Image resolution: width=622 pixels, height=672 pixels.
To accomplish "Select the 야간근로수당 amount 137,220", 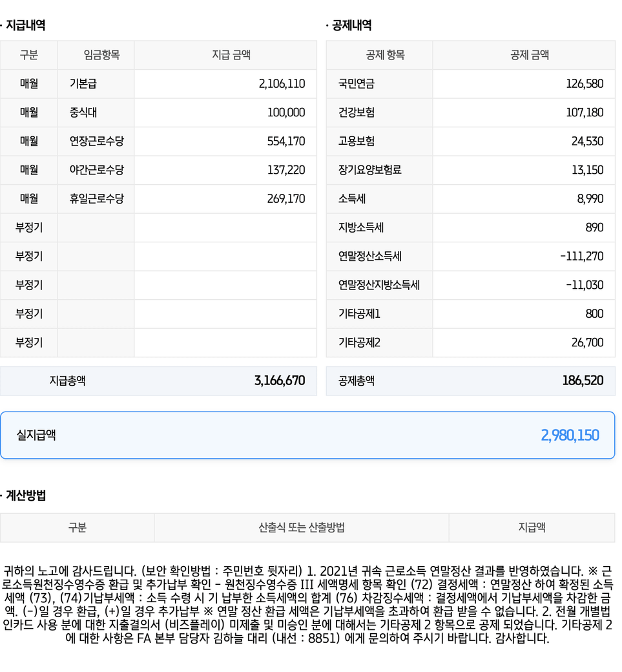I will pos(286,170).
